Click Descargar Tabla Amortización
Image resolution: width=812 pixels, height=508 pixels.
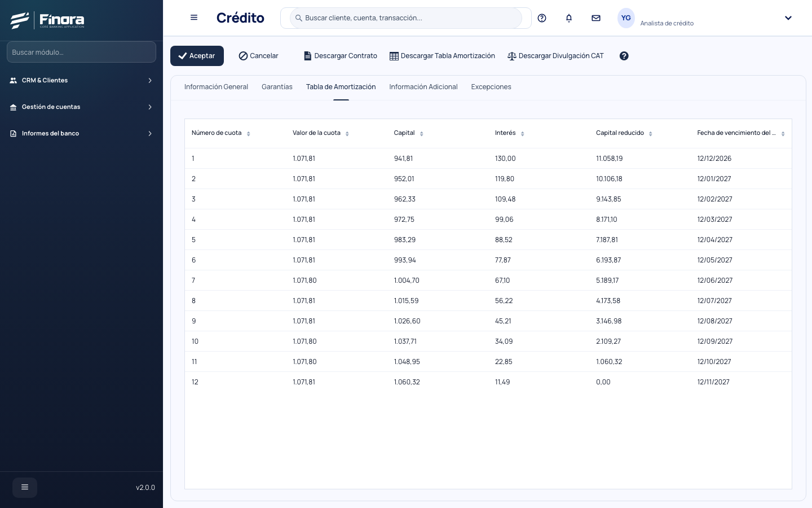click(442, 56)
